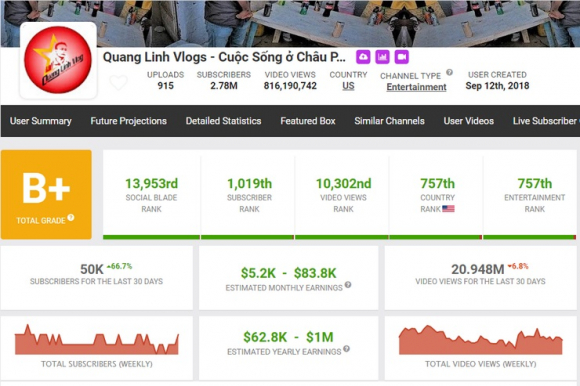Click the US flag icon in Country Rank
The width and height of the screenshot is (580, 386).
click(448, 209)
